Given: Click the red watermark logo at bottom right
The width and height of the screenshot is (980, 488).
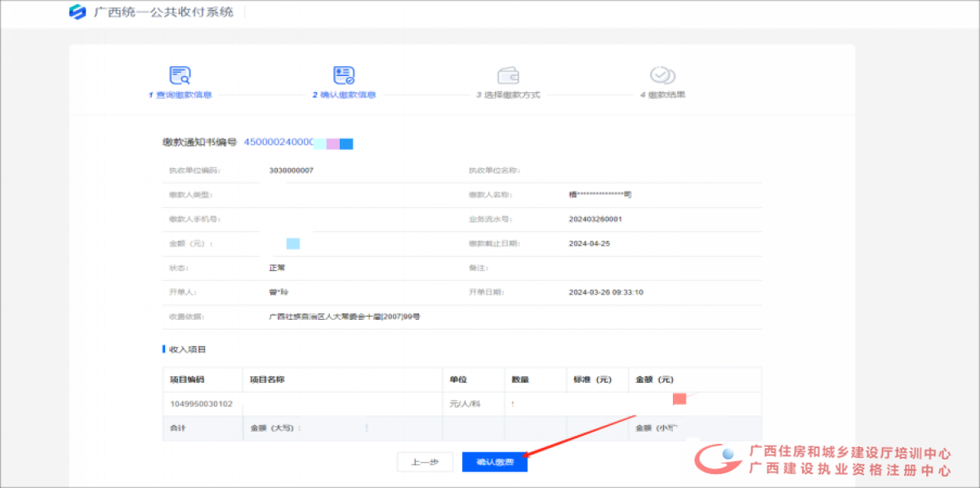Looking at the screenshot, I should pyautogui.click(x=717, y=459).
